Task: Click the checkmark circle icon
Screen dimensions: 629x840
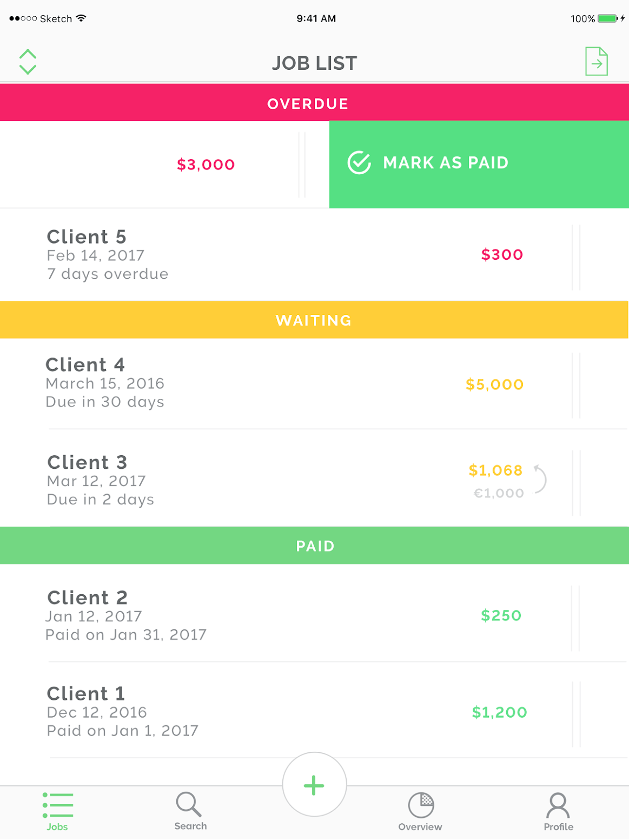Action: point(359,162)
